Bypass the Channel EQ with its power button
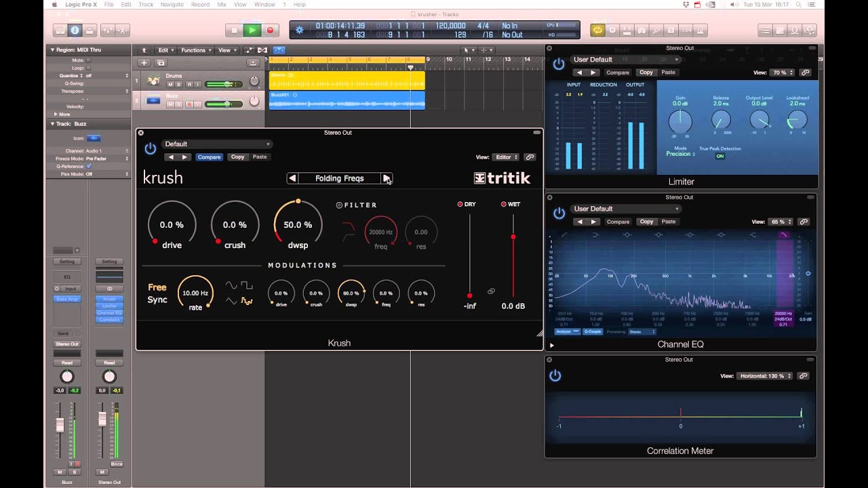This screenshot has width=868, height=488. [x=559, y=213]
